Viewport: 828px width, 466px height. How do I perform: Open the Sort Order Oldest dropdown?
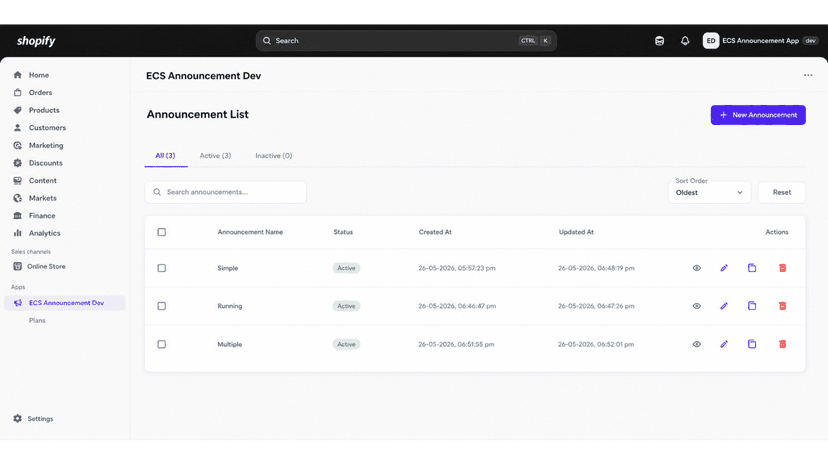[x=709, y=192]
